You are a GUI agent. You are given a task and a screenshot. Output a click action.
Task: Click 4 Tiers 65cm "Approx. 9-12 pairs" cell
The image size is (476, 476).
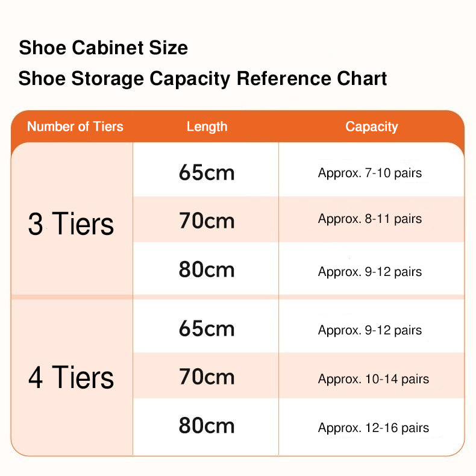tap(370, 330)
